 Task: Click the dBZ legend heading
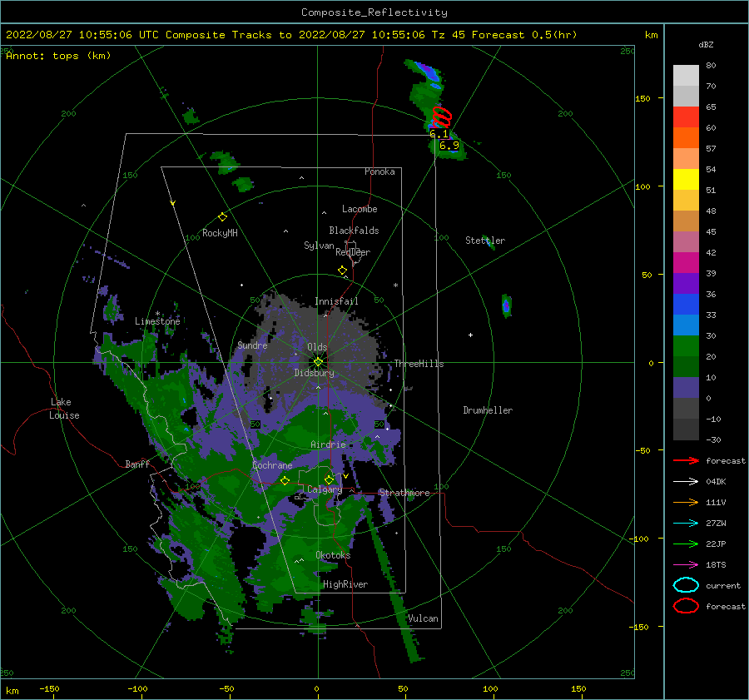[x=706, y=44]
